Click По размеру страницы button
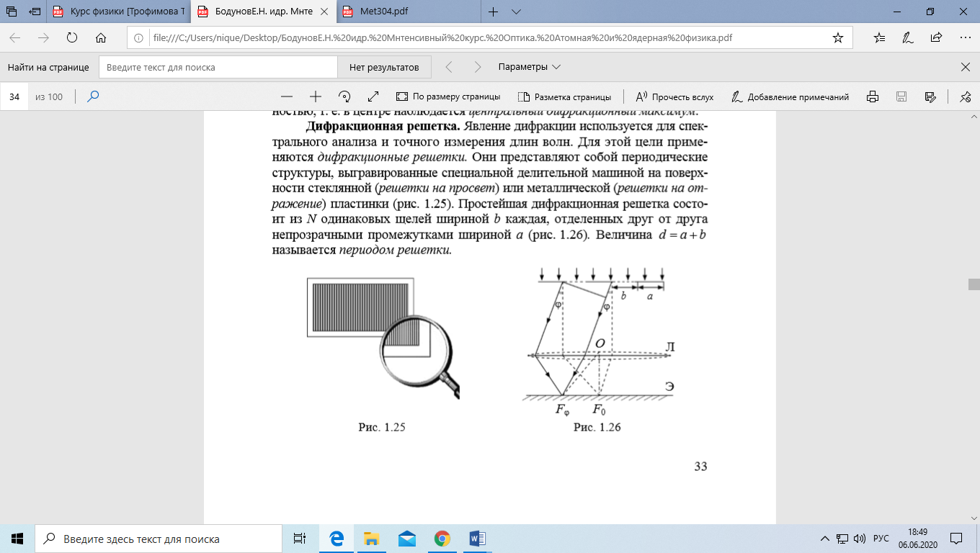 click(448, 96)
